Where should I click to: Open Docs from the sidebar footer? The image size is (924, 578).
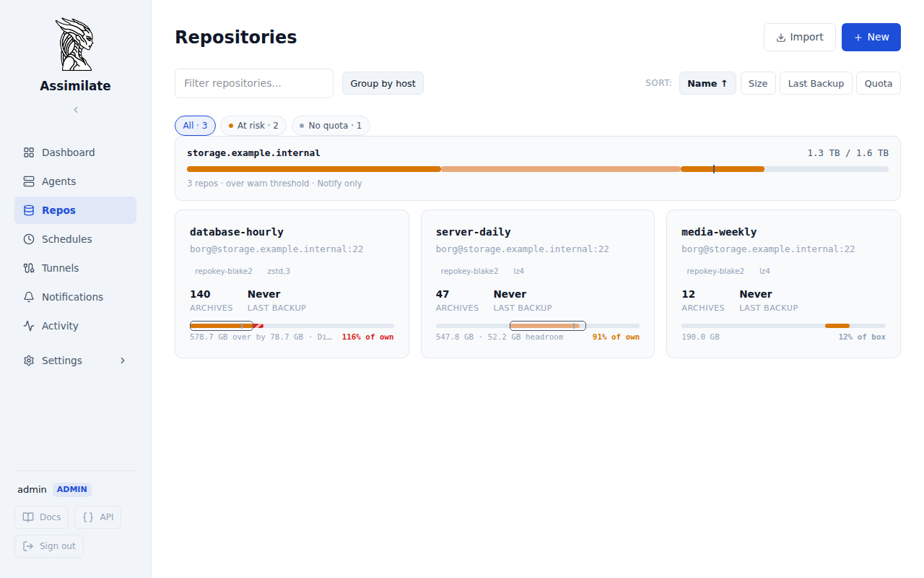(x=41, y=517)
